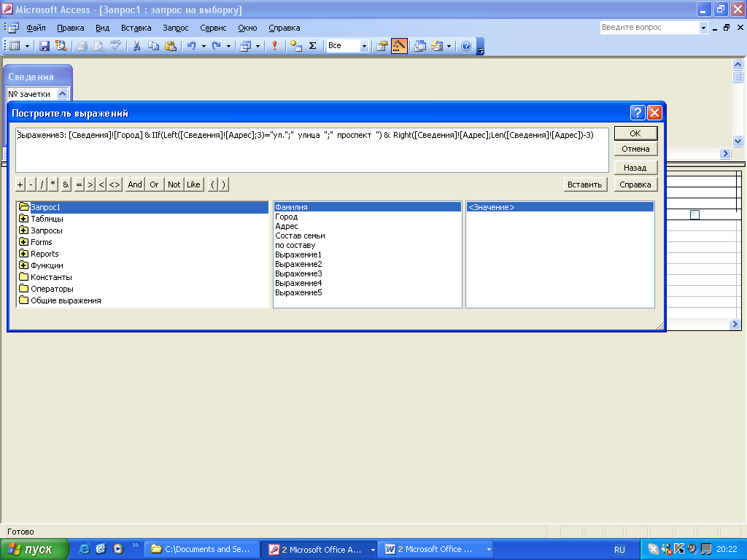Expand the Forms folder
747x560 pixels.
[23, 242]
